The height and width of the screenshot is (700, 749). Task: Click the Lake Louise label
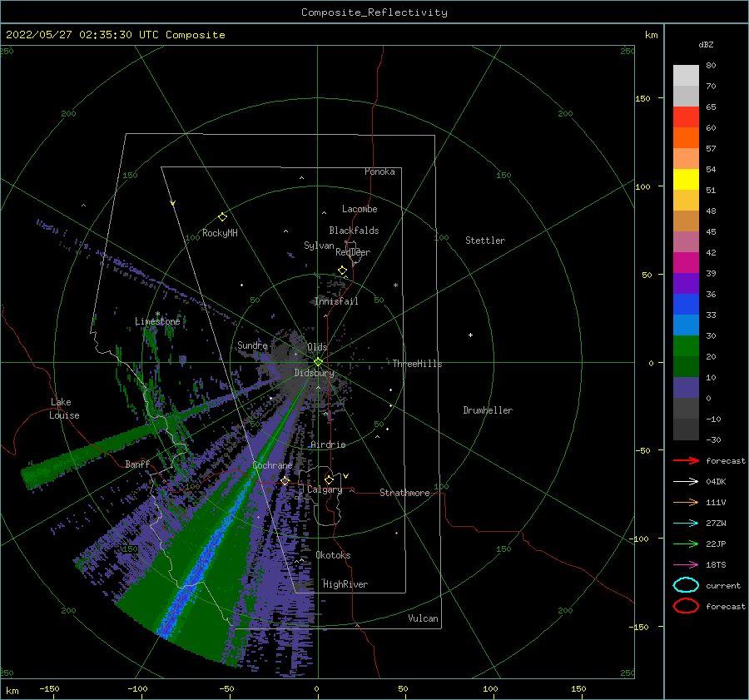64,409
